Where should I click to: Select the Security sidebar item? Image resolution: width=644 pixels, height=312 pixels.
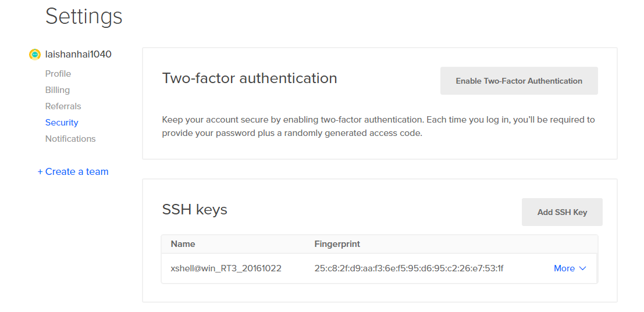pos(62,123)
